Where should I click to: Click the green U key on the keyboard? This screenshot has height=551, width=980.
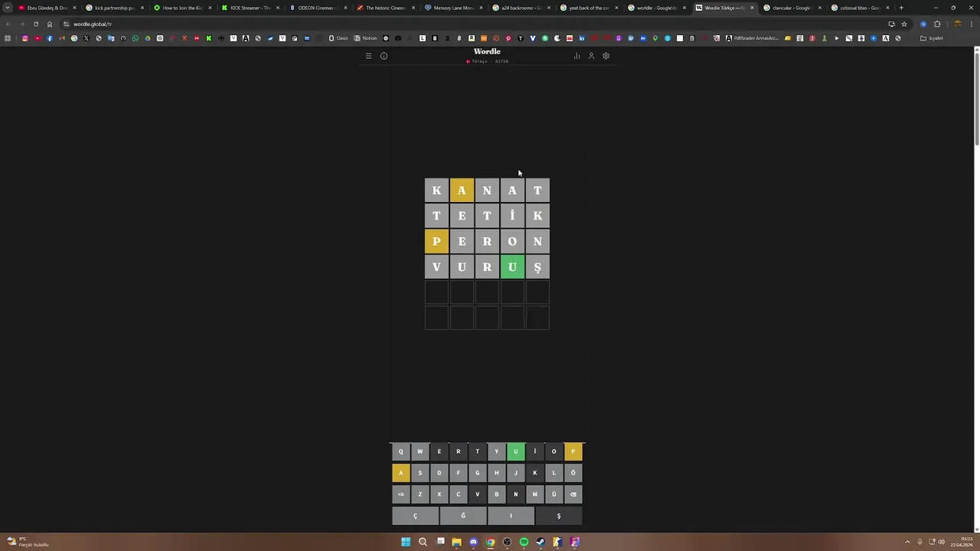(x=515, y=452)
